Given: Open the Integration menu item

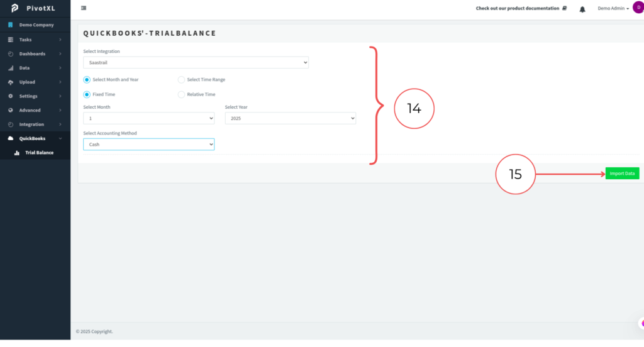Looking at the screenshot, I should 35,124.
